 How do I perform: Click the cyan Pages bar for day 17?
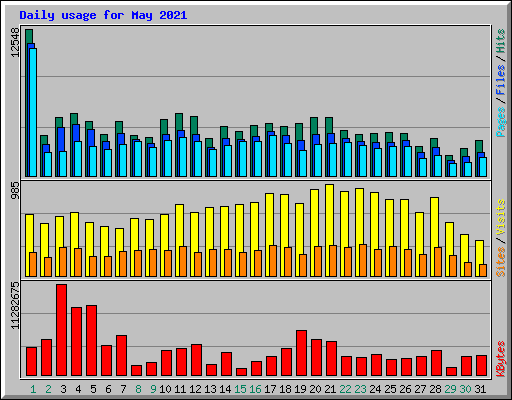273,156
